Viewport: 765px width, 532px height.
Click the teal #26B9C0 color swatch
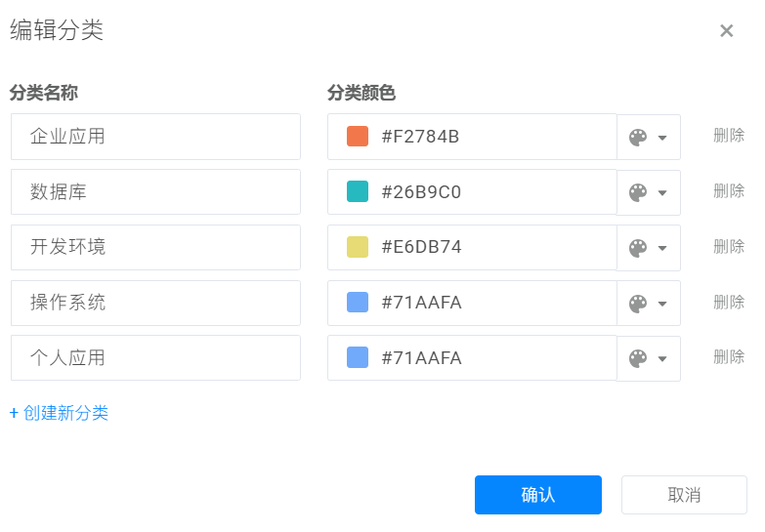(358, 192)
